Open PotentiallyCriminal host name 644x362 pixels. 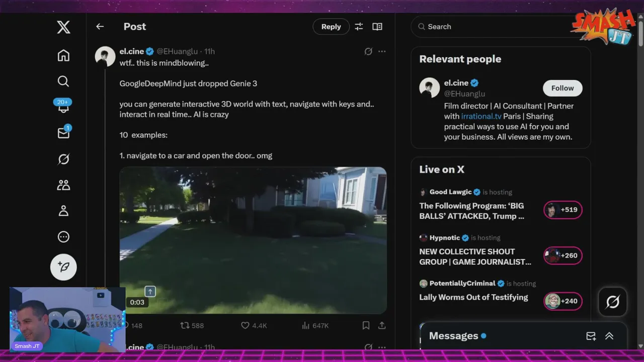tap(462, 284)
